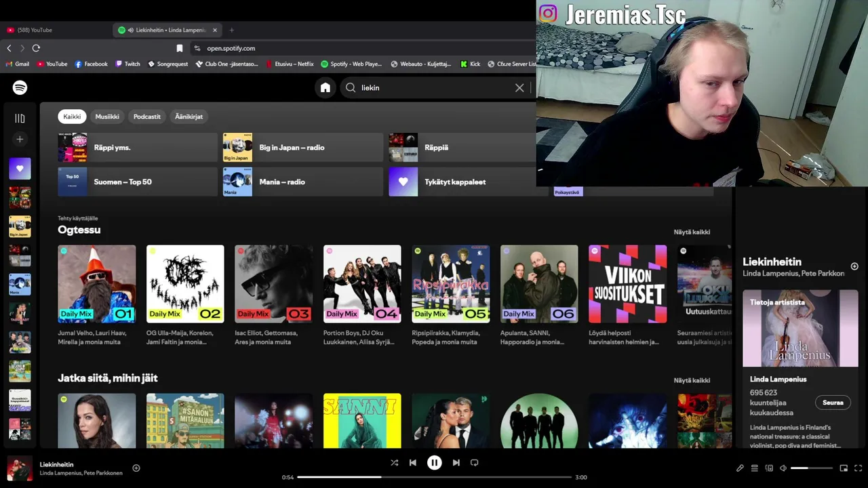This screenshot has width=868, height=488.
Task: Open the Facebook bookmark
Action: (92, 64)
